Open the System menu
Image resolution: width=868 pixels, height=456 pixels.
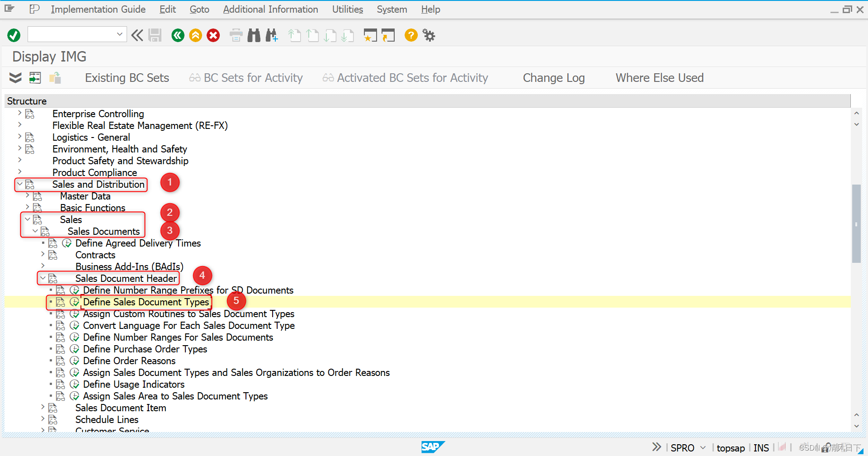click(x=392, y=9)
